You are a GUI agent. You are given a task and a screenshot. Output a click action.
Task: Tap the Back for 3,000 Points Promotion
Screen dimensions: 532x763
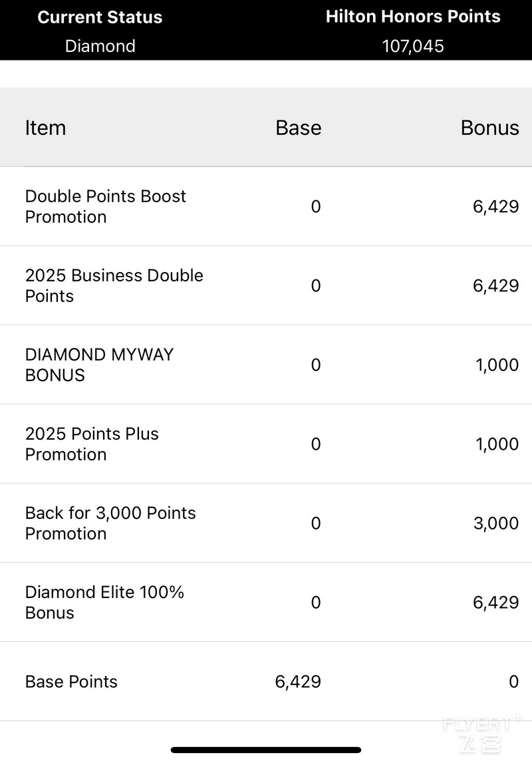click(266, 523)
